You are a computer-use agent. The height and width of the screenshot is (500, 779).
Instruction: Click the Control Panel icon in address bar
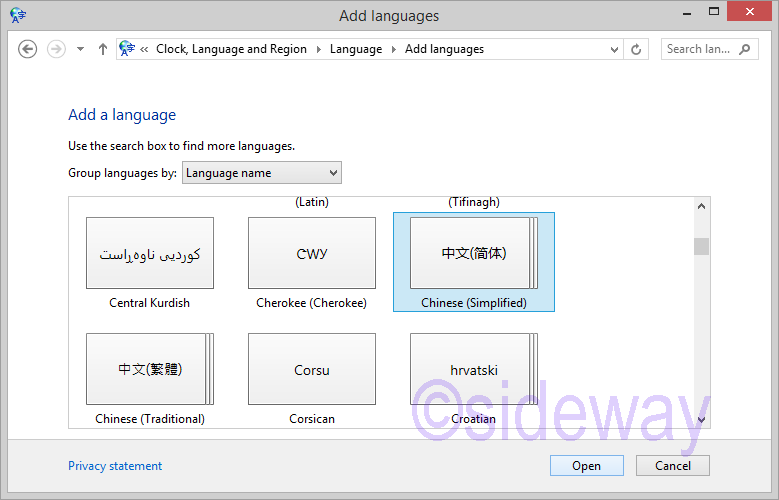[128, 49]
